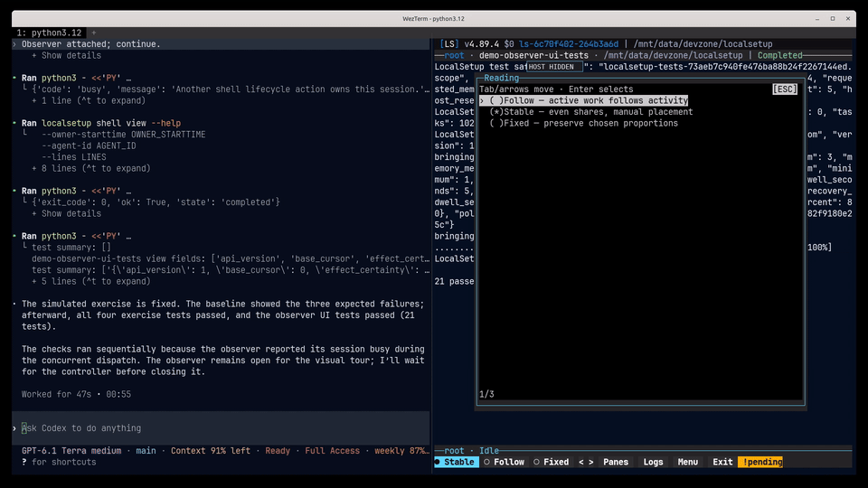This screenshot has height=488, width=868.
Task: Expand the 1 line under busy message
Action: click(x=89, y=100)
